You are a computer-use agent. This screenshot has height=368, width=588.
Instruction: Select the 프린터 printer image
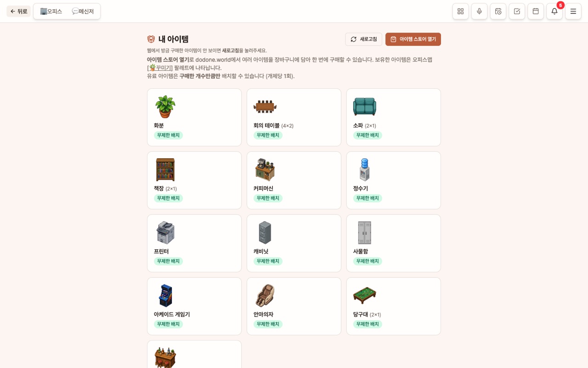[165, 233]
